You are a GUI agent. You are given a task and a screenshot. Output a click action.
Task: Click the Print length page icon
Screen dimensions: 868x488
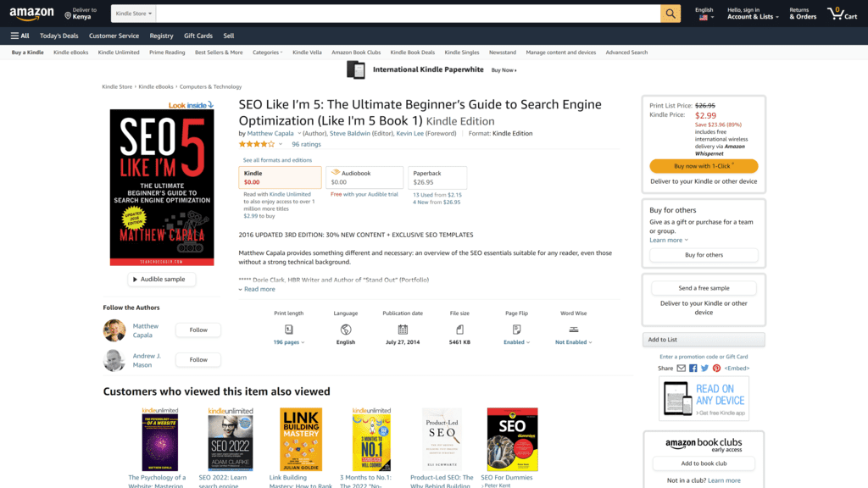(x=288, y=330)
